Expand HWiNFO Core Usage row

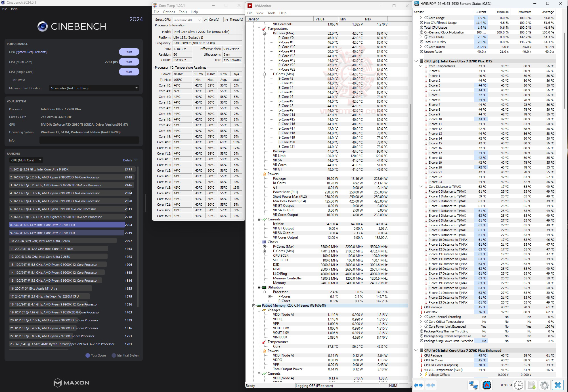coord(421,18)
